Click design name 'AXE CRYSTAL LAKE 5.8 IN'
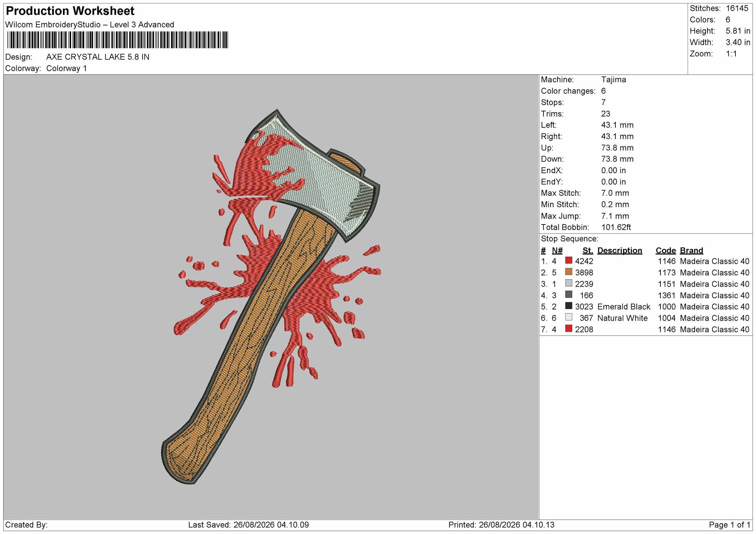Screen dimensions: 756x534 click(x=98, y=57)
